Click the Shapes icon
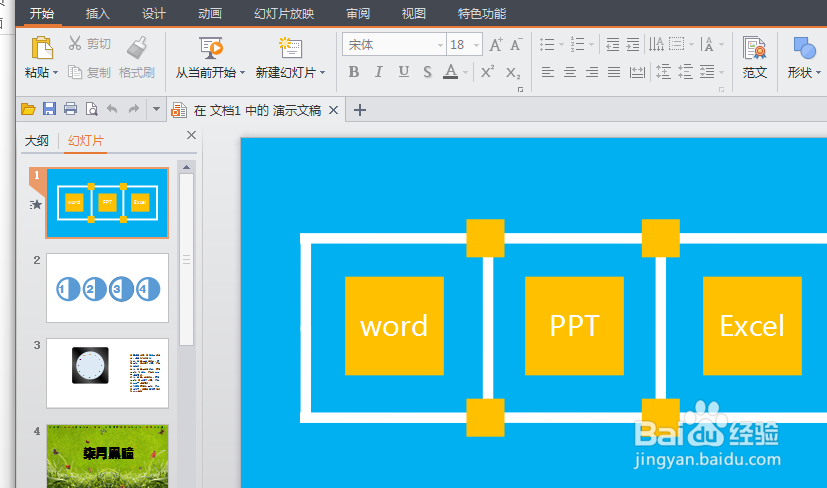 [x=804, y=48]
